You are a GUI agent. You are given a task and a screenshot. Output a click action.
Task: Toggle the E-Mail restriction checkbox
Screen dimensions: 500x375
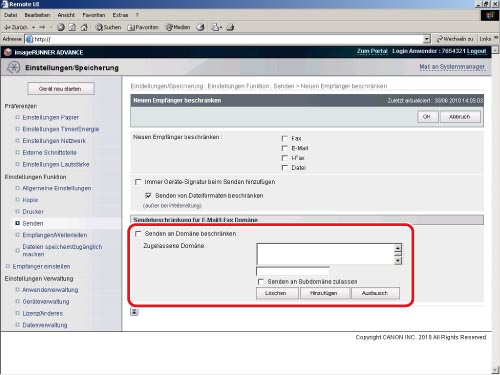click(285, 148)
